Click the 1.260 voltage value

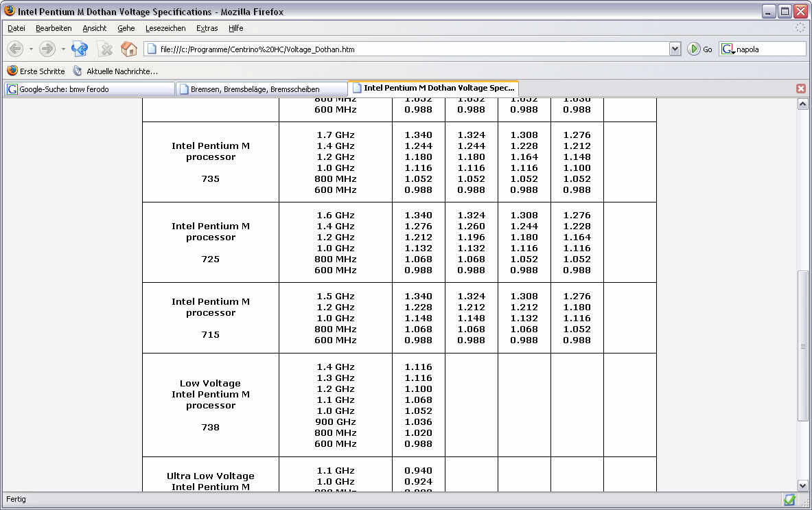pos(472,227)
